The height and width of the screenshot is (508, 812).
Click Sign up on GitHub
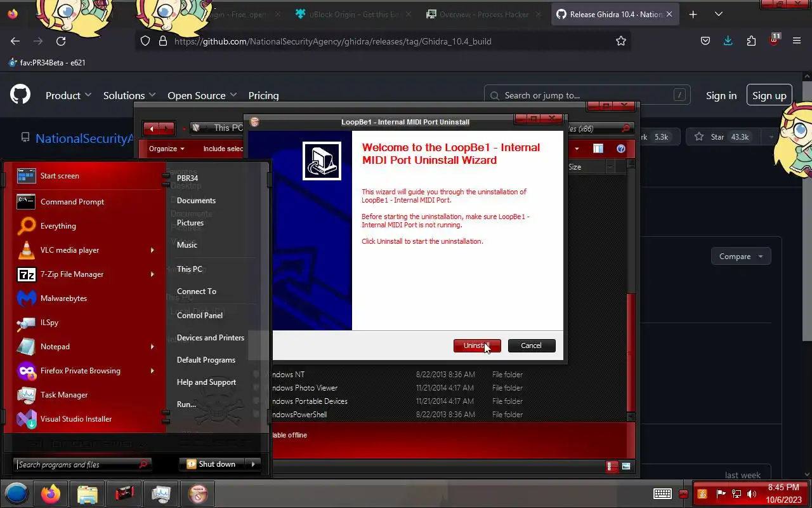point(769,95)
